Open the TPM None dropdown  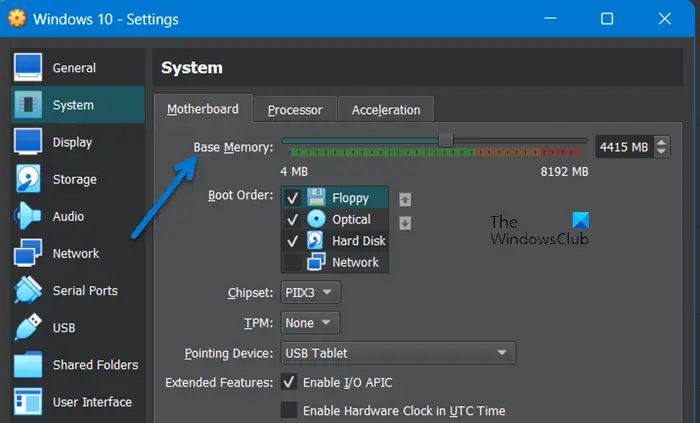tap(310, 323)
